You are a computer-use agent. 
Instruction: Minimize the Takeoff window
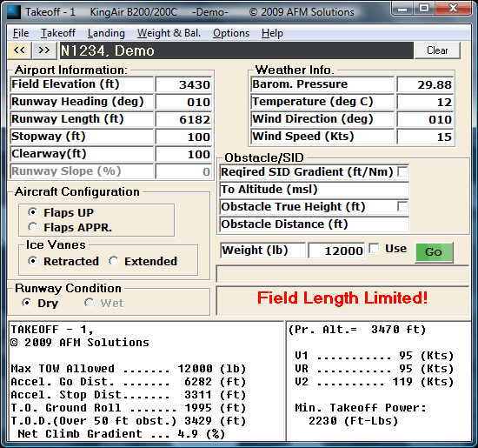point(402,8)
